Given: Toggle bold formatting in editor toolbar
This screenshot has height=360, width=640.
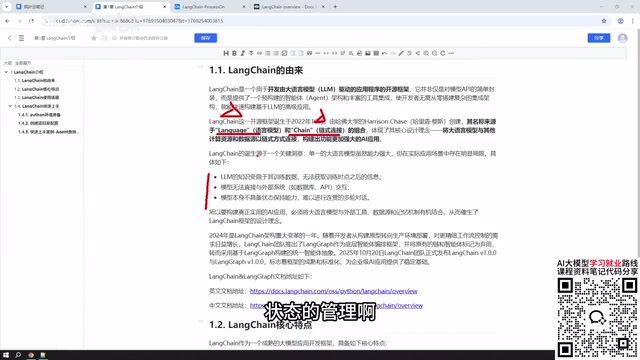Looking at the screenshot, I should (x=234, y=53).
